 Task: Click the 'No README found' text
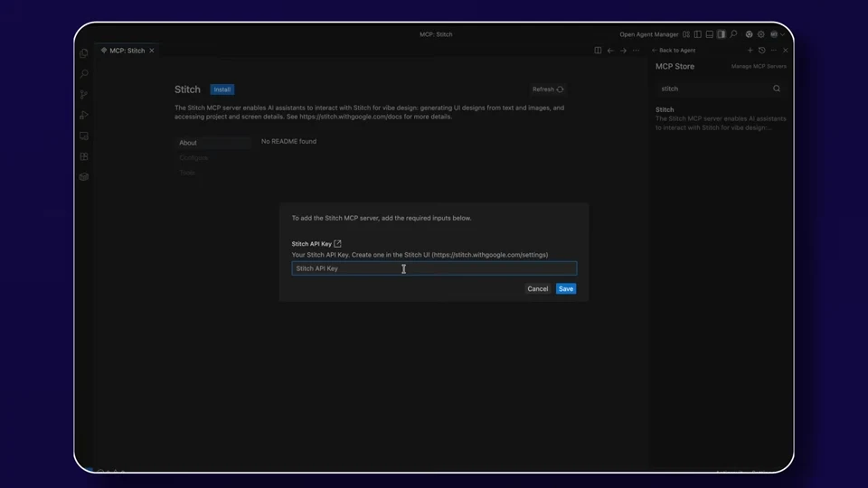click(289, 142)
